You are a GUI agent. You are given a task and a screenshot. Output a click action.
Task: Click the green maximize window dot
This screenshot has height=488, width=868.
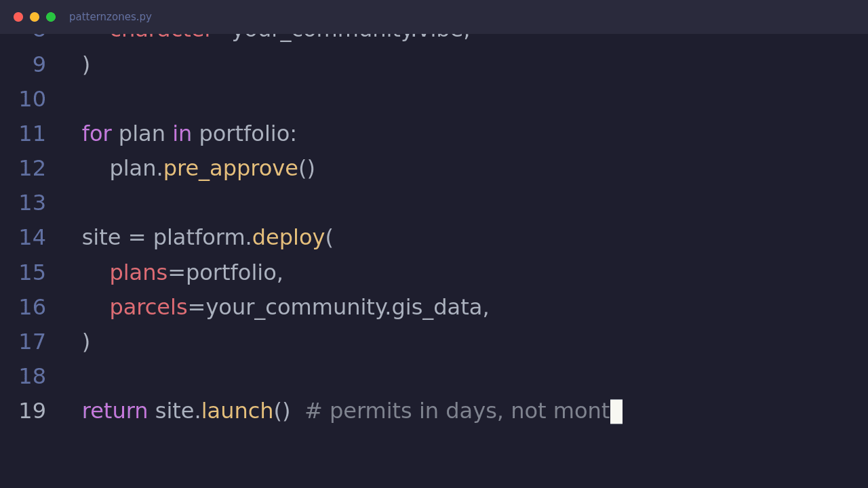pyautogui.click(x=51, y=17)
